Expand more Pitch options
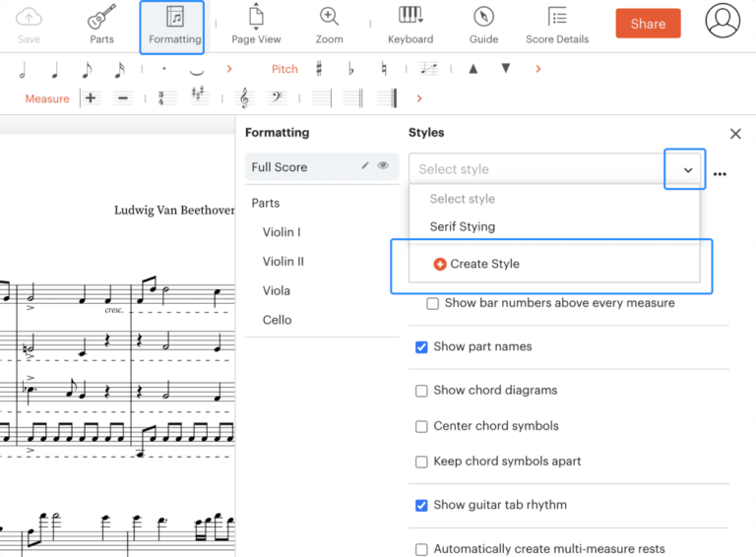756x557 pixels. pos(538,69)
